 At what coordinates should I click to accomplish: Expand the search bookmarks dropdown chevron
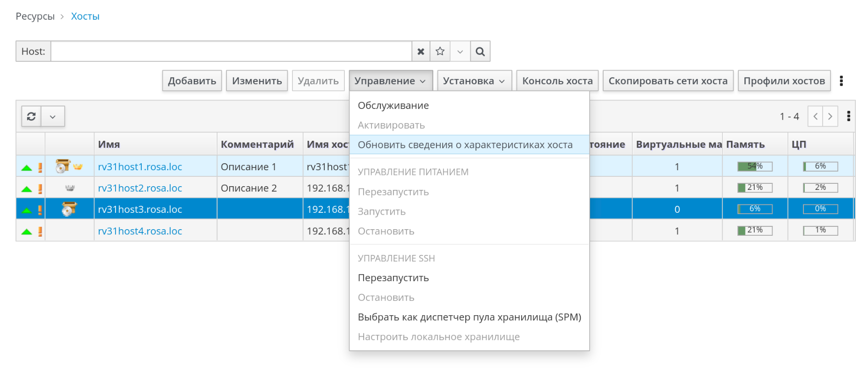pyautogui.click(x=460, y=51)
